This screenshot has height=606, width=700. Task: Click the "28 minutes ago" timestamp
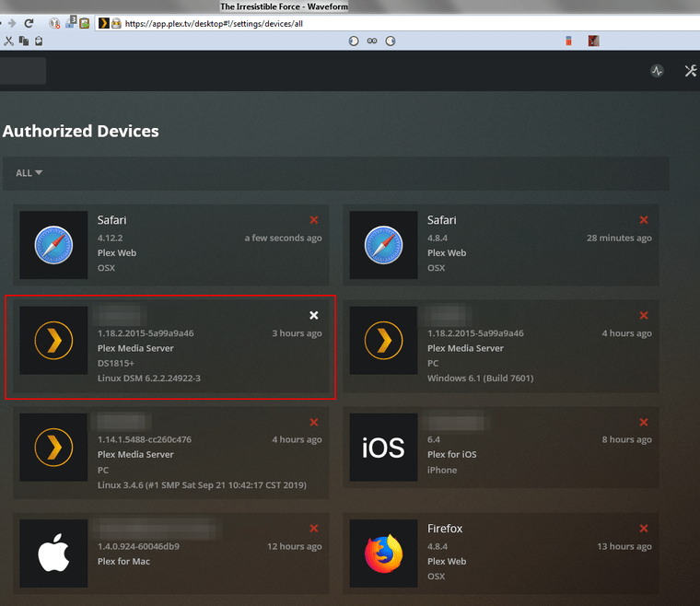[x=619, y=238]
